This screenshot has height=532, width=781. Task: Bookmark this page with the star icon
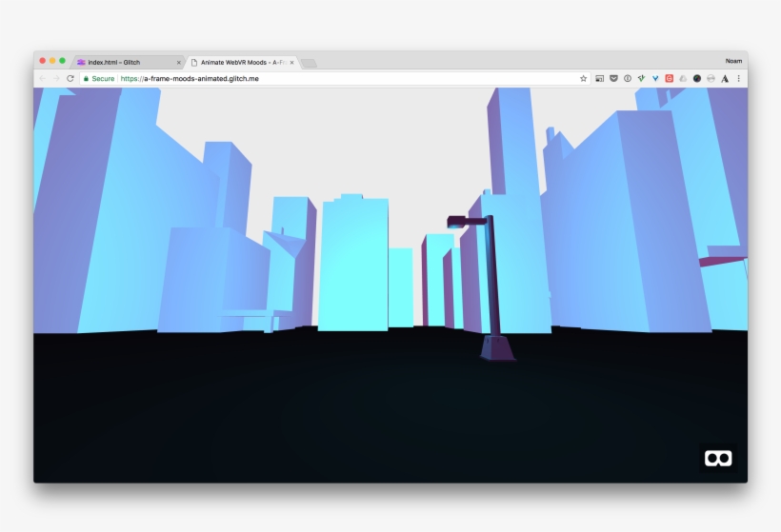(583, 79)
